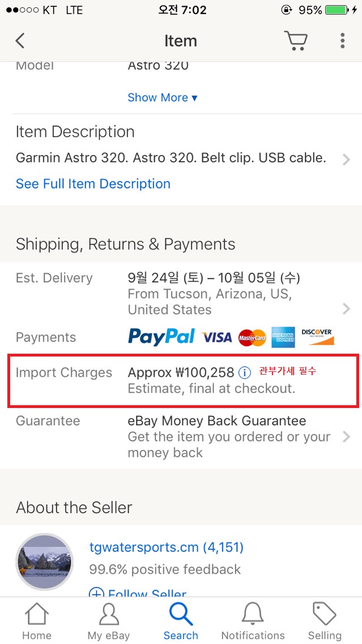This screenshot has width=362, height=644.
Task: Tap the Approx ₩100,258 import charge text
Action: [x=181, y=372]
